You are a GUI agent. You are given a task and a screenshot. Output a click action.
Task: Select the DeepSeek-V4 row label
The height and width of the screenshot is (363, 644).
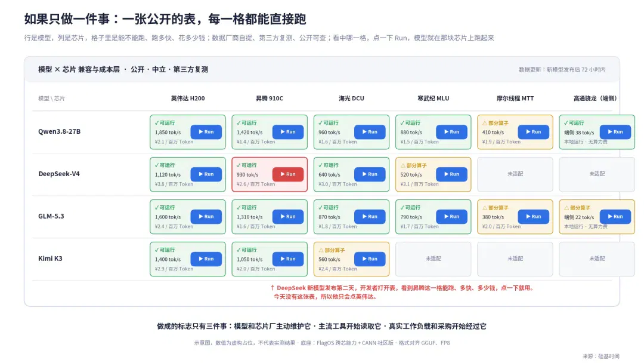(x=58, y=174)
